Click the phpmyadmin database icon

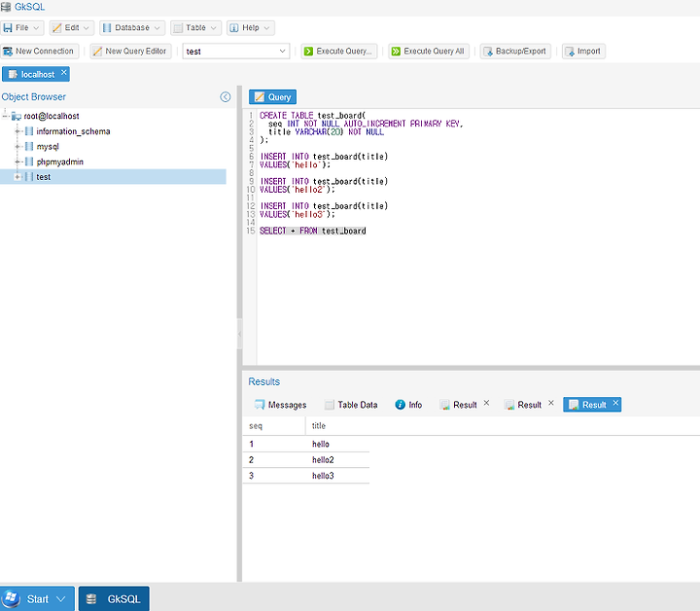tap(29, 162)
